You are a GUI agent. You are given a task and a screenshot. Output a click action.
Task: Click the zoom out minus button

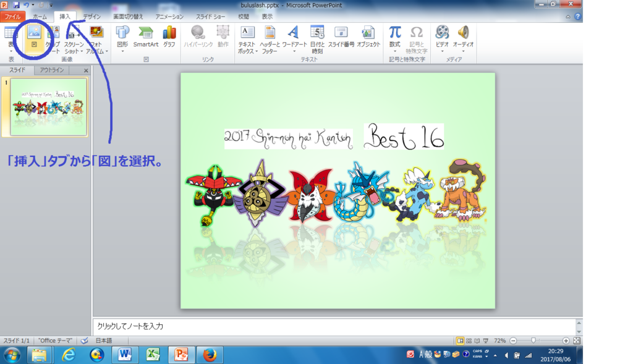tap(513, 341)
